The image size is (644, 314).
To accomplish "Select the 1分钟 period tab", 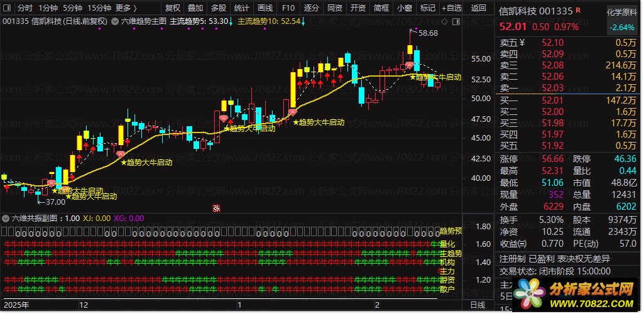I will point(48,8).
